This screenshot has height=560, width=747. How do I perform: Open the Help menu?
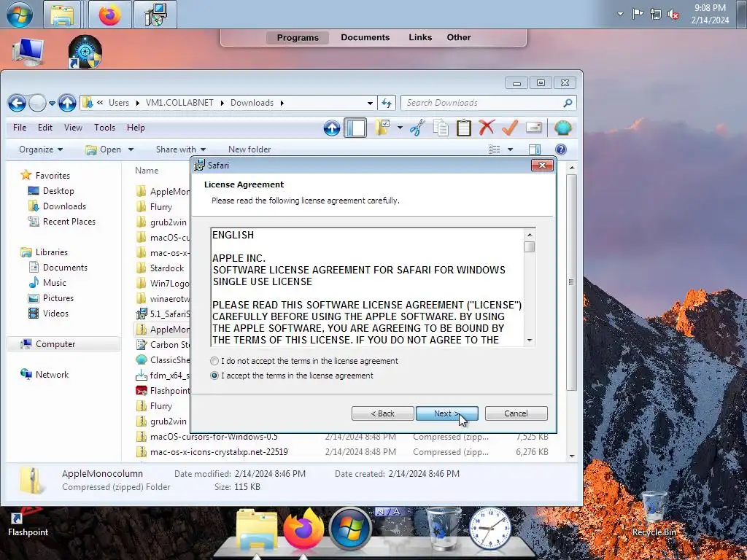tap(136, 128)
